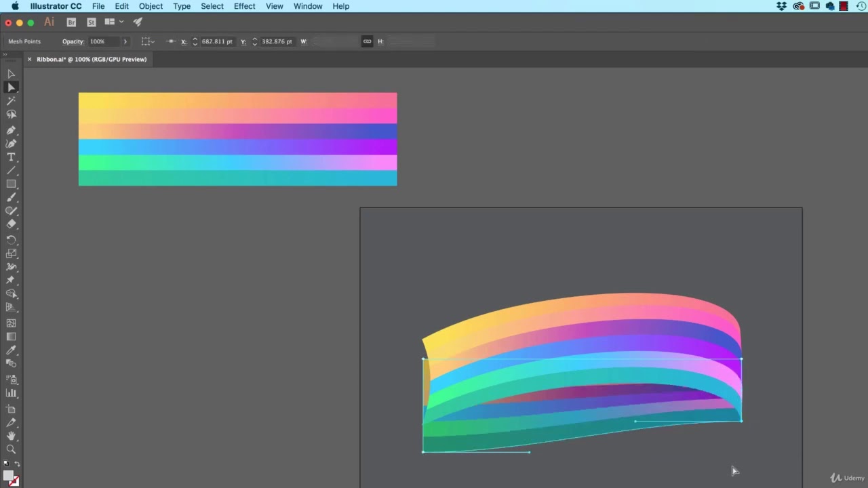The image size is (868, 488).
Task: Pick the Magic Wand tool
Action: [x=11, y=101]
